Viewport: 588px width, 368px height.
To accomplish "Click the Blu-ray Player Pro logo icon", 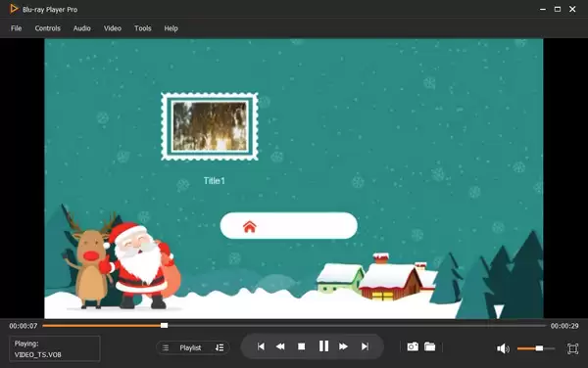I will pyautogui.click(x=14, y=9).
